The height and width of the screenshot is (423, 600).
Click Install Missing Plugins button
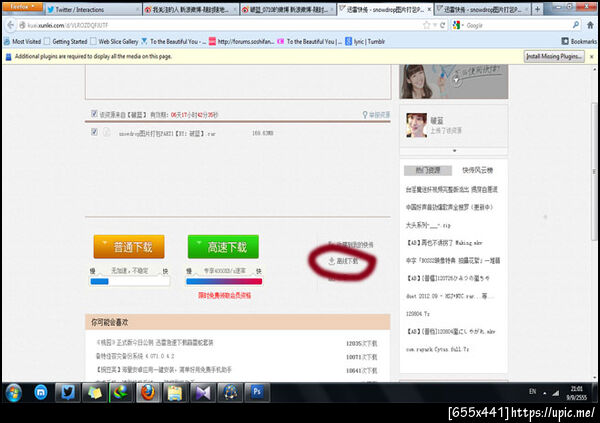554,57
